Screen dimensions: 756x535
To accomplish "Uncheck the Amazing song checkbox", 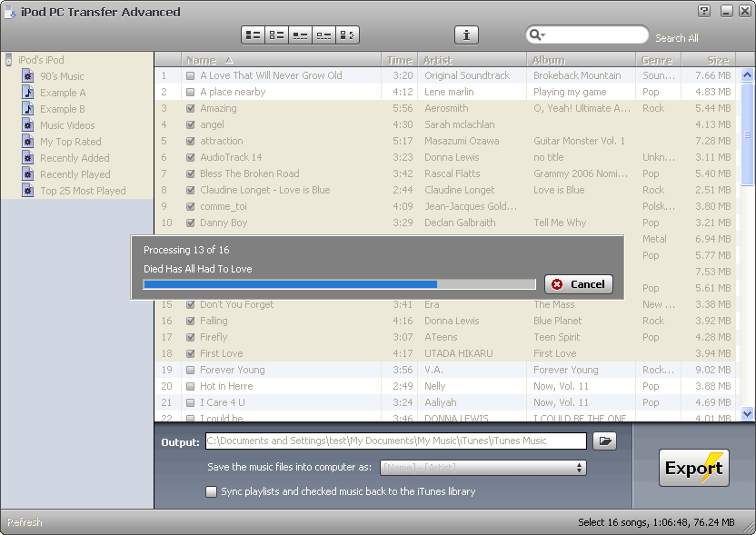I will 191,108.
